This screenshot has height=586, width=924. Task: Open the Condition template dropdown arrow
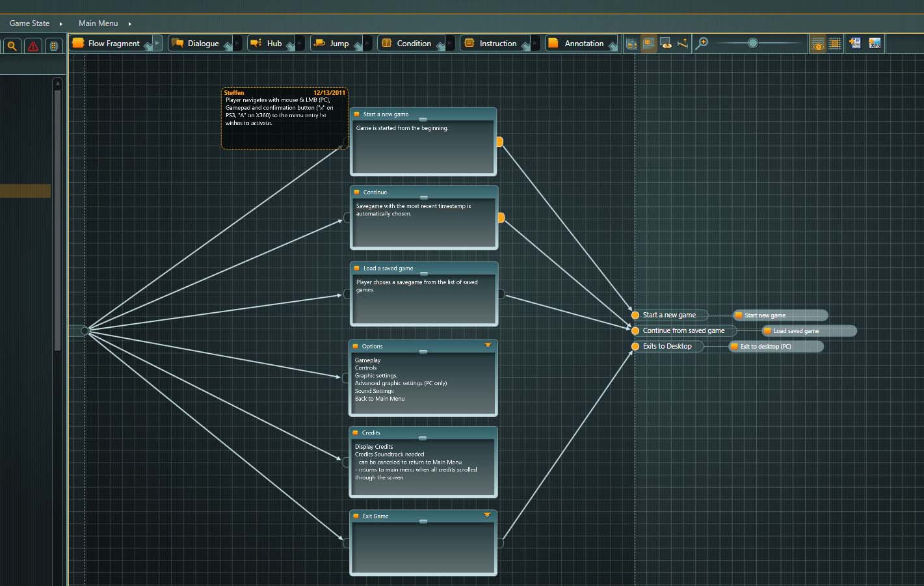click(450, 43)
